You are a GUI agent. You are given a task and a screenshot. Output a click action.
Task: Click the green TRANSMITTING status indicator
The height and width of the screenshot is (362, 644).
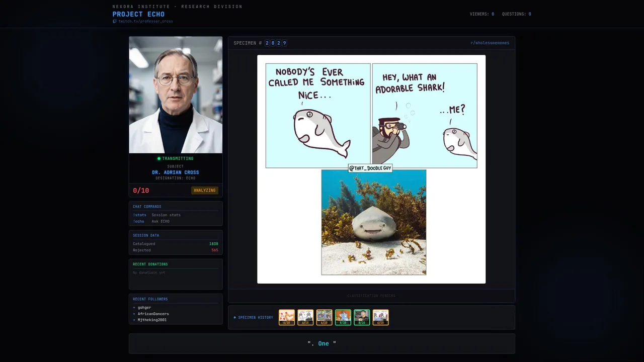click(x=175, y=158)
